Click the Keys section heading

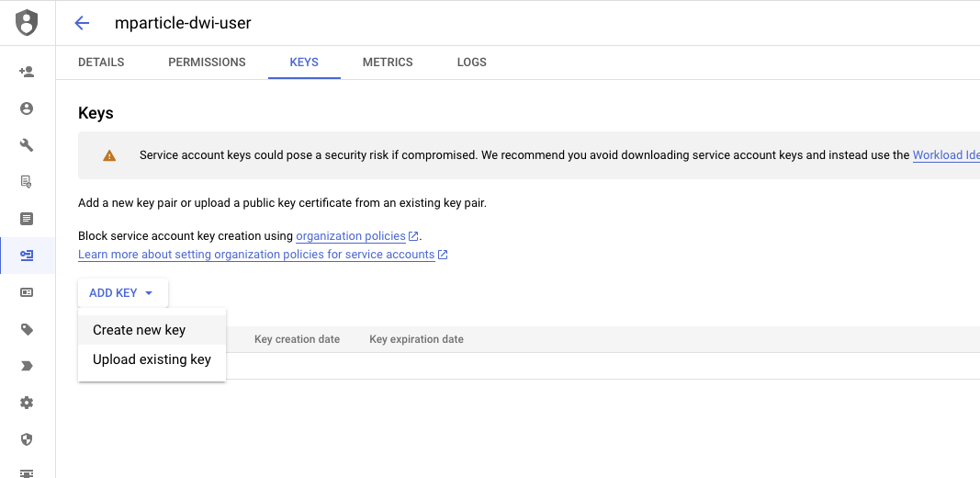click(x=96, y=113)
